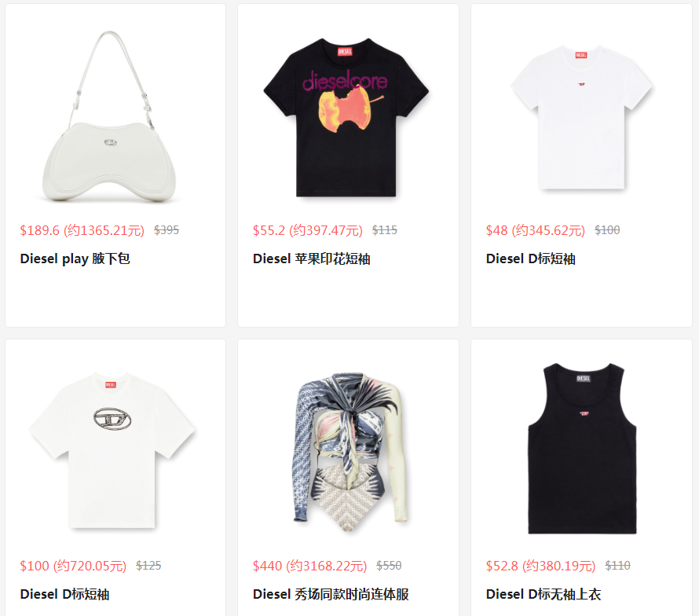Image resolution: width=699 pixels, height=616 pixels.
Task: Open the Diesel D标短袖 title under the $100 price
Action: 64,594
